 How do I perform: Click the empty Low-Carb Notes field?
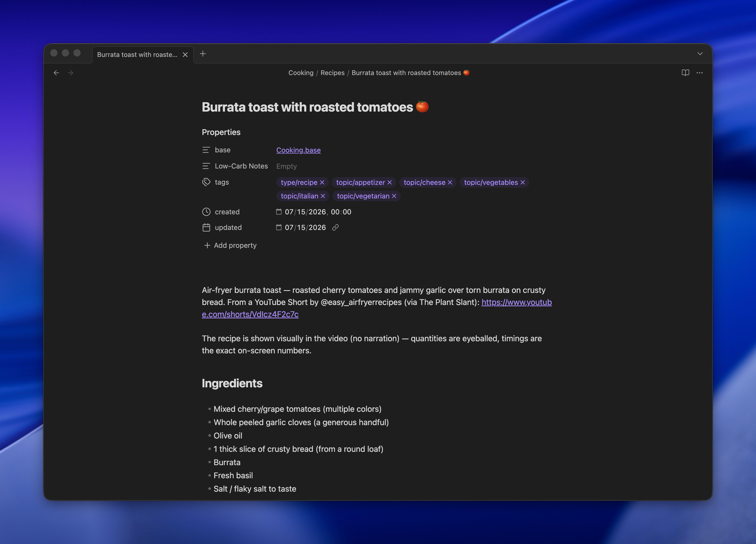pyautogui.click(x=286, y=166)
